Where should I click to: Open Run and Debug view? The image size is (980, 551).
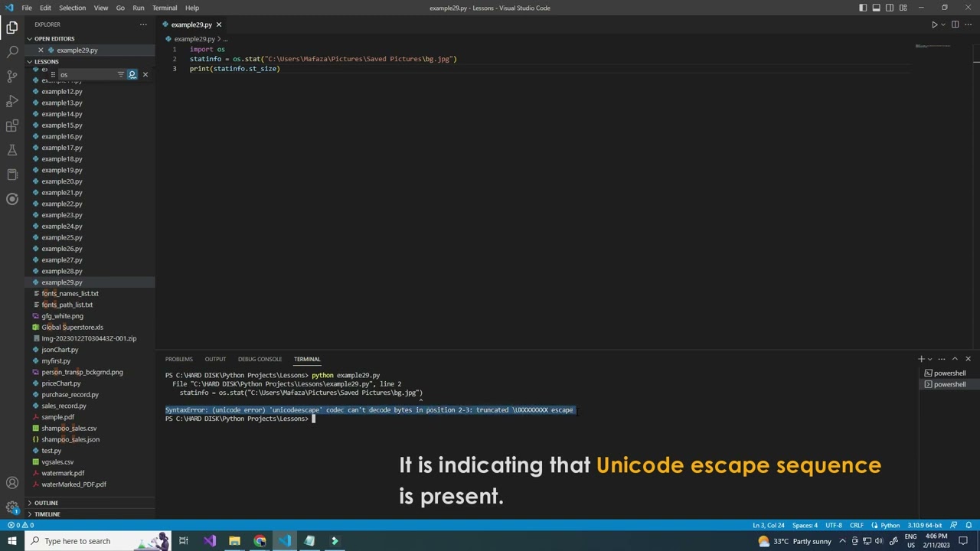[12, 101]
